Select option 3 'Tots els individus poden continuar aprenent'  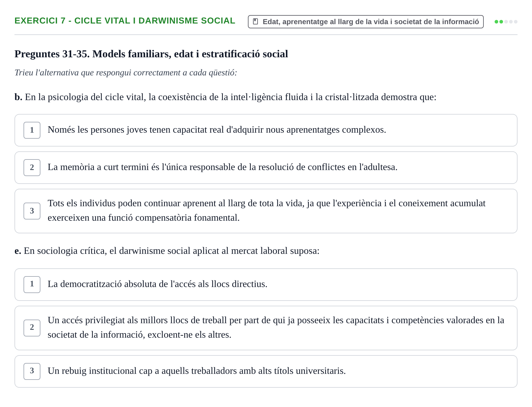(266, 211)
